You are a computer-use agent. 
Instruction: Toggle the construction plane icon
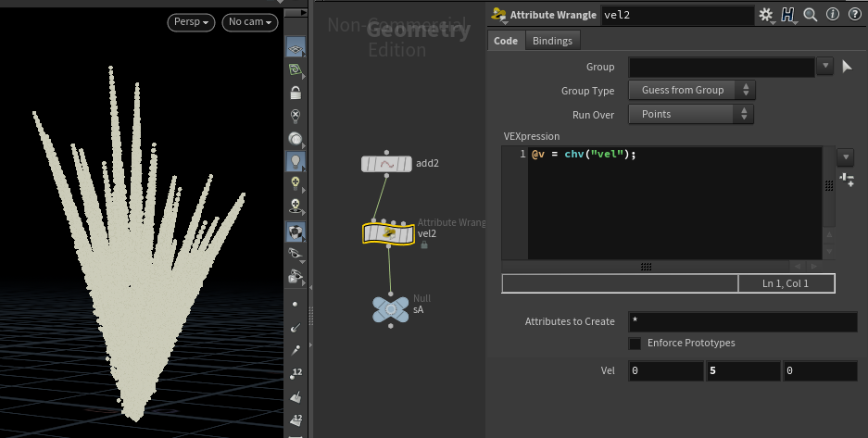pos(296,69)
